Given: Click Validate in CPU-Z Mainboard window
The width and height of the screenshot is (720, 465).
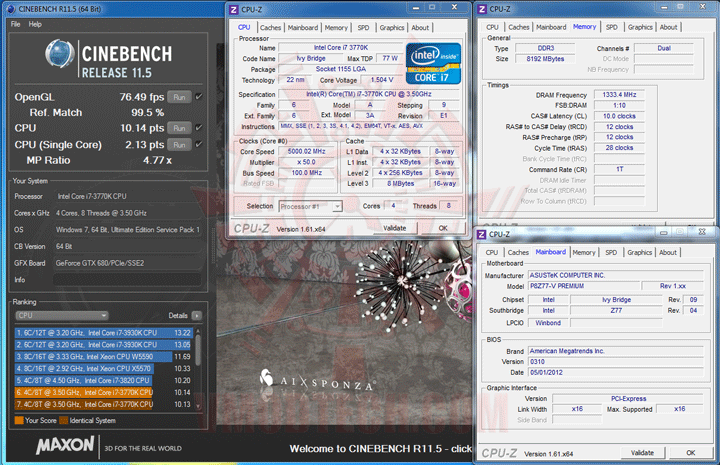Looking at the screenshot, I should click(x=642, y=453).
